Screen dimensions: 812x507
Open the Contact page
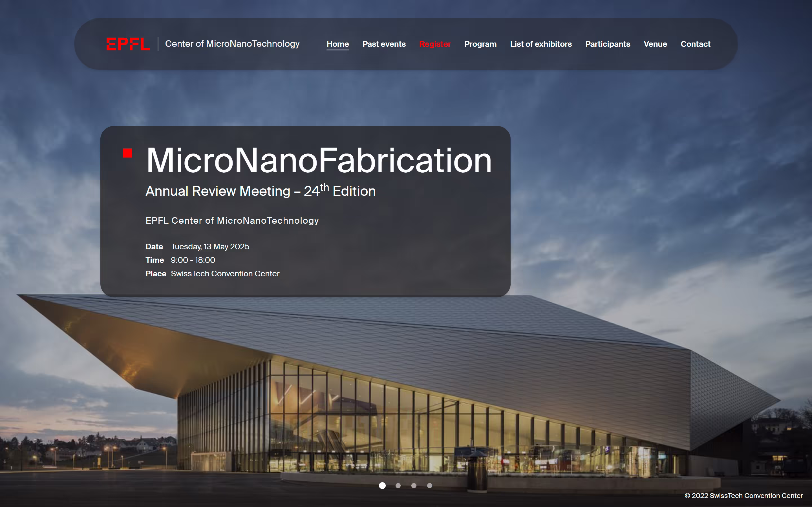click(x=696, y=44)
